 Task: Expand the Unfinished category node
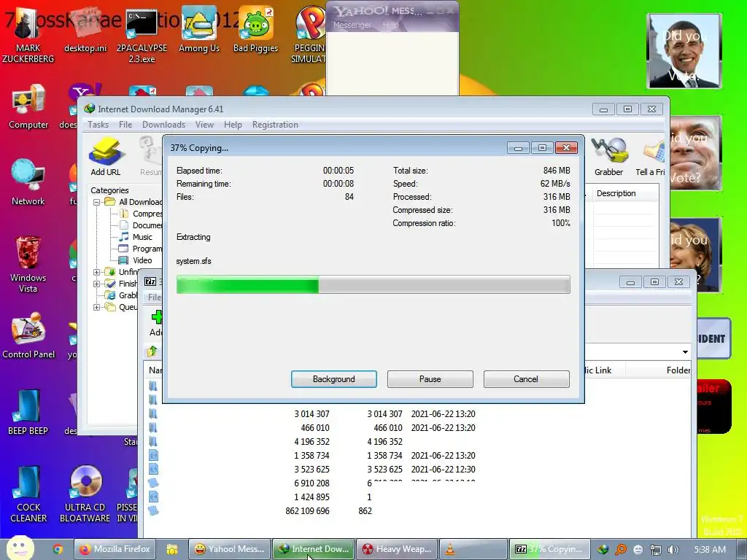pyautogui.click(x=97, y=272)
